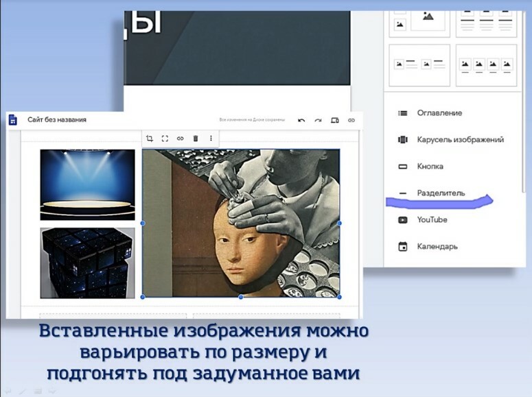Screen dimensions: 532x397
Task: Select the crop tool in the image toolbar
Action: point(149,139)
